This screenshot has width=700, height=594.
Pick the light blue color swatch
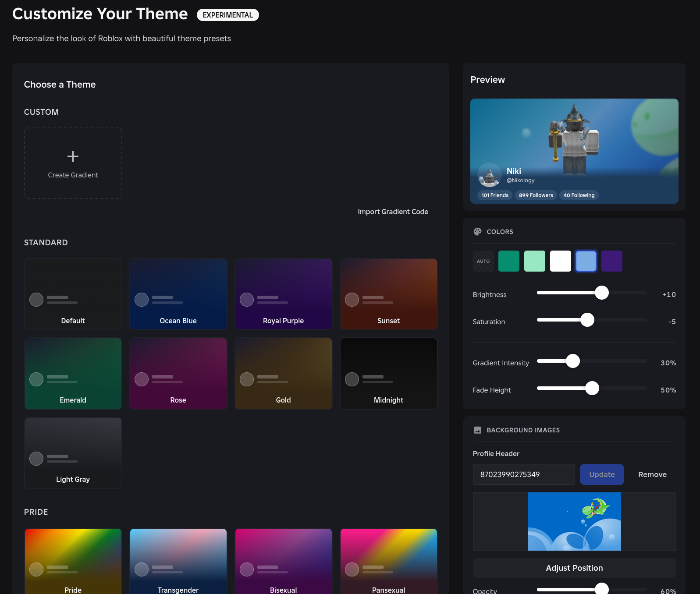[586, 261]
